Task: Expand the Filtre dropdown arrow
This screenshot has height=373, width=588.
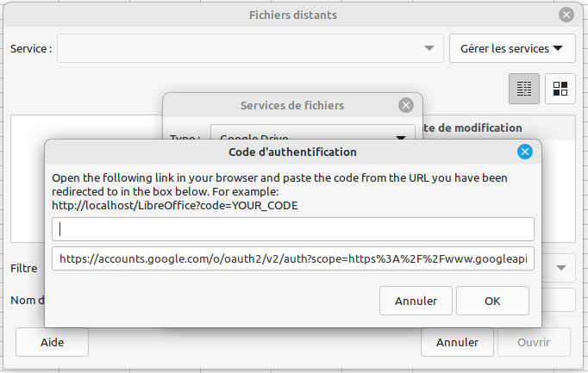Action: click(x=563, y=268)
